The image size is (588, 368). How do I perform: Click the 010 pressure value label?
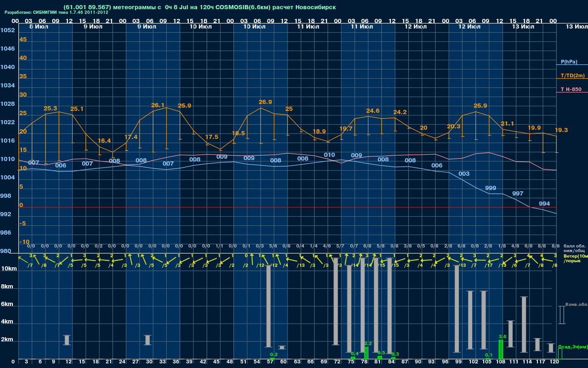330,155
